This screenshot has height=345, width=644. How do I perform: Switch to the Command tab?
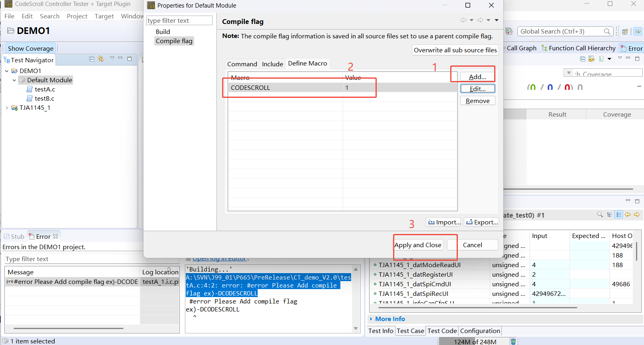point(242,64)
